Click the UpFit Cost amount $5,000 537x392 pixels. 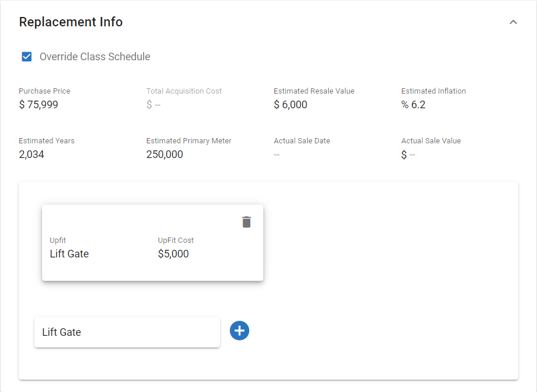point(173,254)
